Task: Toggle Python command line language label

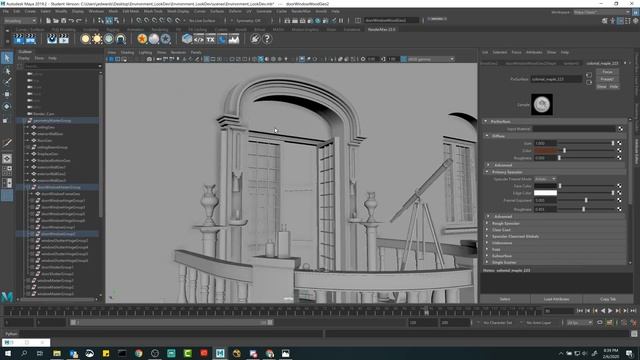Action: (11, 334)
